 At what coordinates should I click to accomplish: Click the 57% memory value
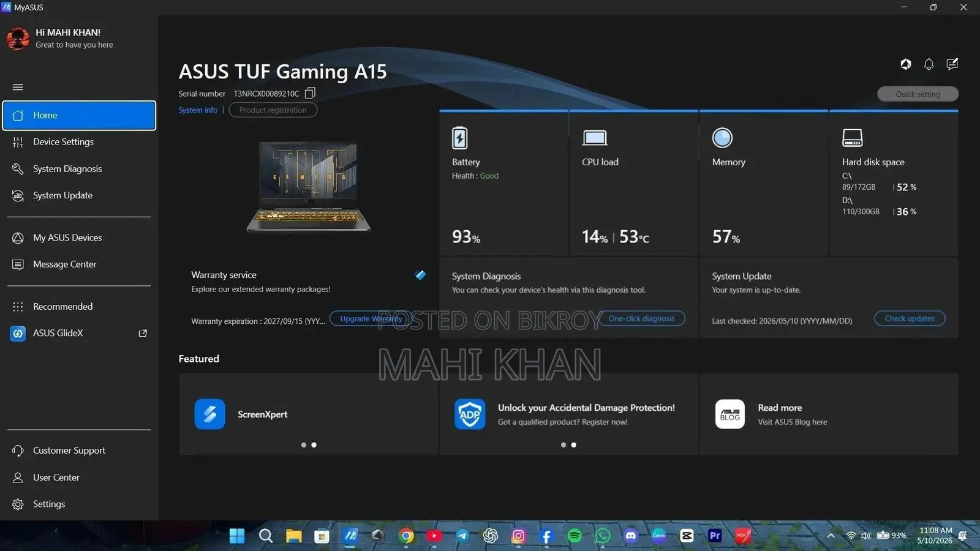(726, 237)
